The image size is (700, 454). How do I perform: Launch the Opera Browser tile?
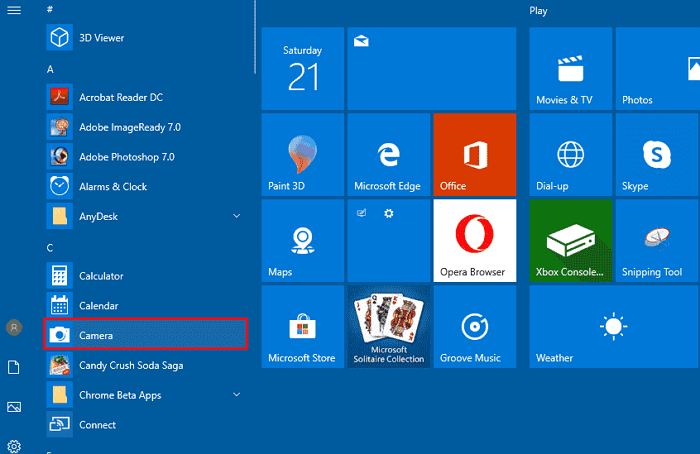[x=475, y=241]
